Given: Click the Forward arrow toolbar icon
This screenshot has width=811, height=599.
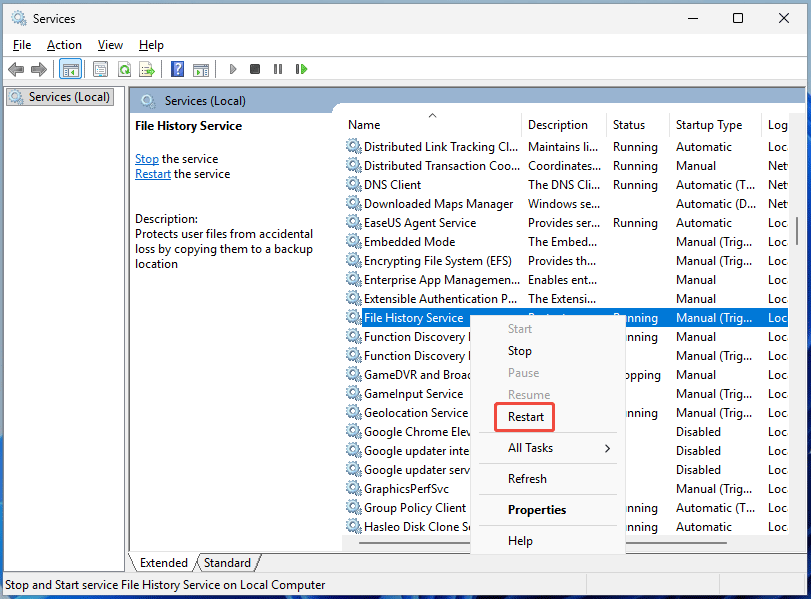Looking at the screenshot, I should [x=39, y=69].
